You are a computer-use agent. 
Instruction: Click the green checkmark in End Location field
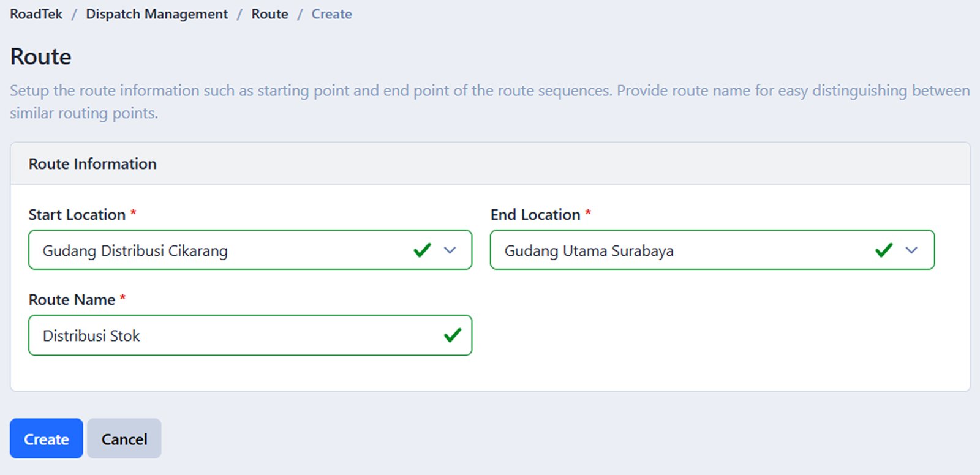(884, 250)
